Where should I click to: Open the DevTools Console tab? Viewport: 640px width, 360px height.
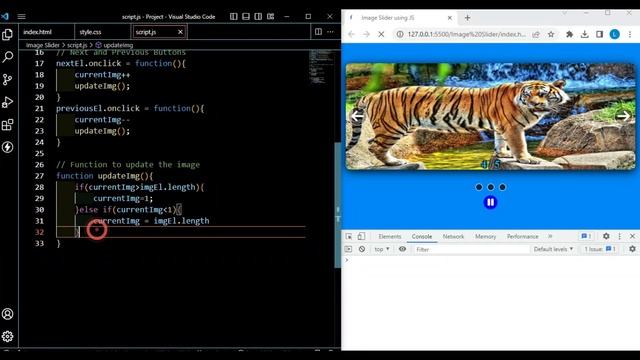click(422, 237)
